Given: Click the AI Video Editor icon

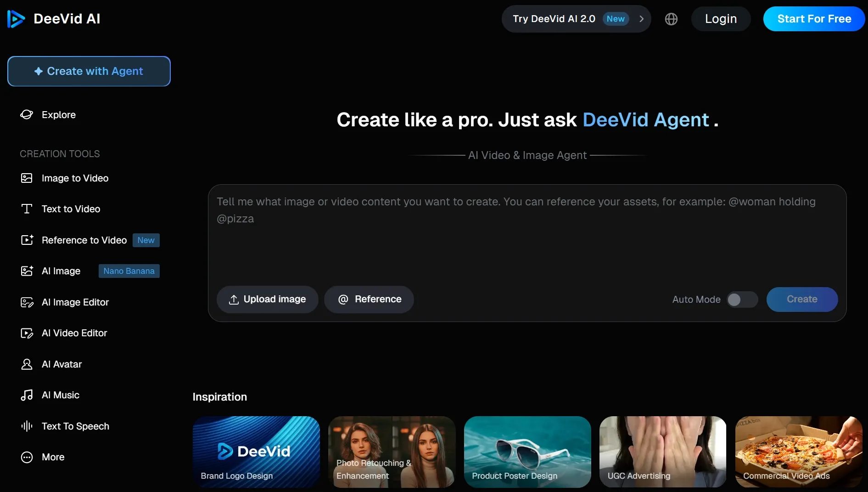Looking at the screenshot, I should tap(27, 333).
